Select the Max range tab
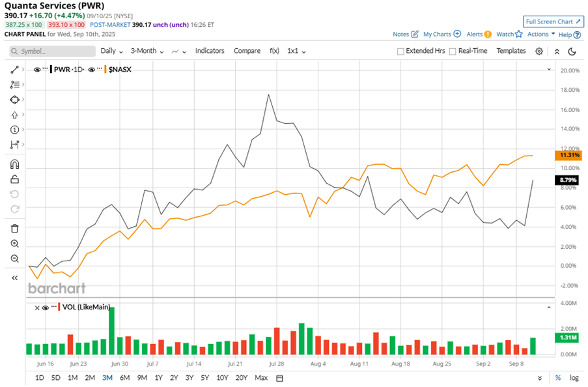This screenshot has width=588, height=387. point(261,378)
